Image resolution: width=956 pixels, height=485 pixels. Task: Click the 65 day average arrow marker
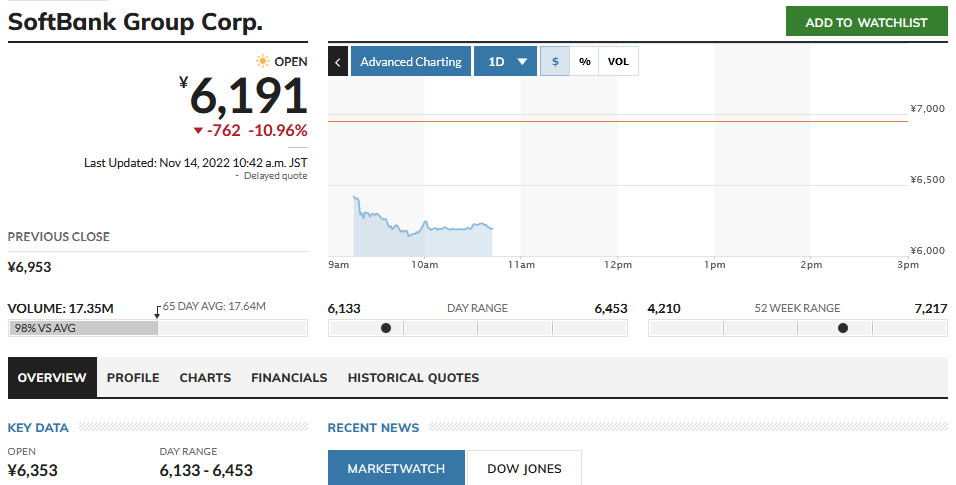coord(157,312)
